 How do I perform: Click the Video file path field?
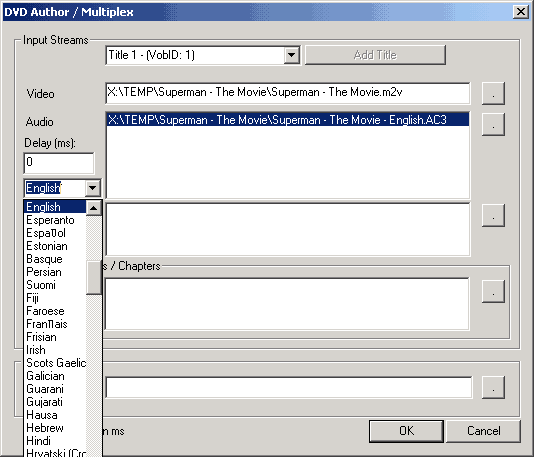tap(288, 93)
